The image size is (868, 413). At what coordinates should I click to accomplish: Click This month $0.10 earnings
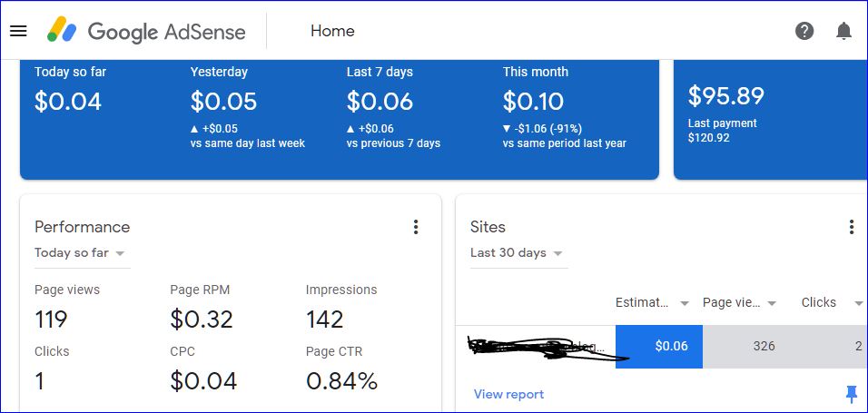click(x=534, y=102)
